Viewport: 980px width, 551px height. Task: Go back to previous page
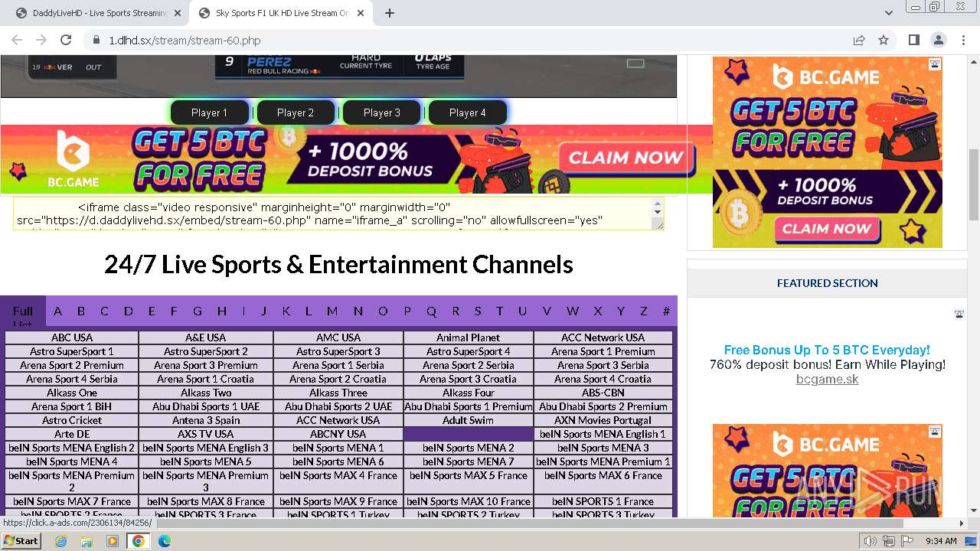[17, 40]
